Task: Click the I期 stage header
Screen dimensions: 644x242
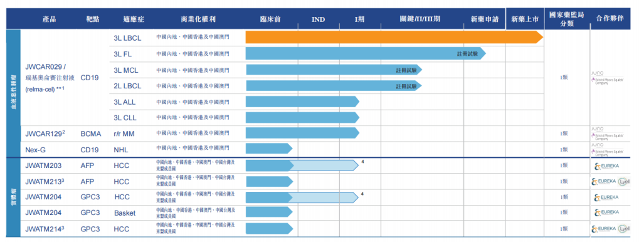Action: click(x=359, y=19)
